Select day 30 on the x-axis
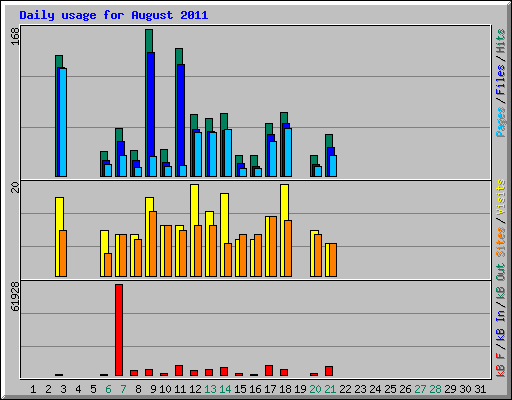Viewport: 512px width, 400px height. 465,389
